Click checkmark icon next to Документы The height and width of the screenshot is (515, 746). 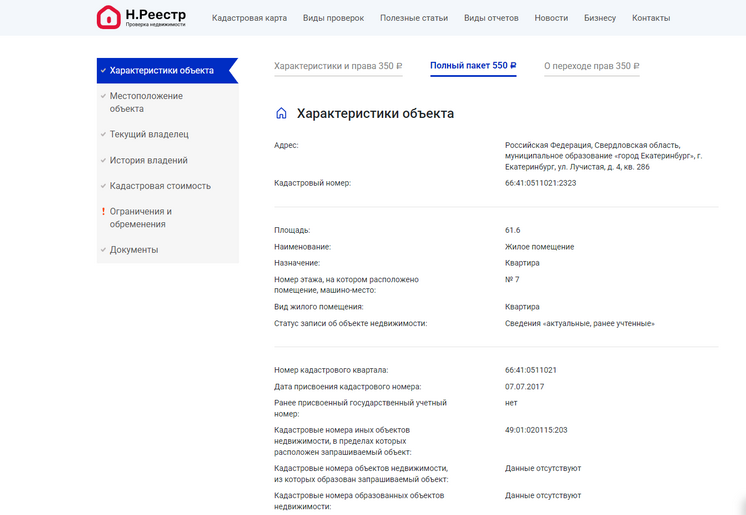[103, 250]
